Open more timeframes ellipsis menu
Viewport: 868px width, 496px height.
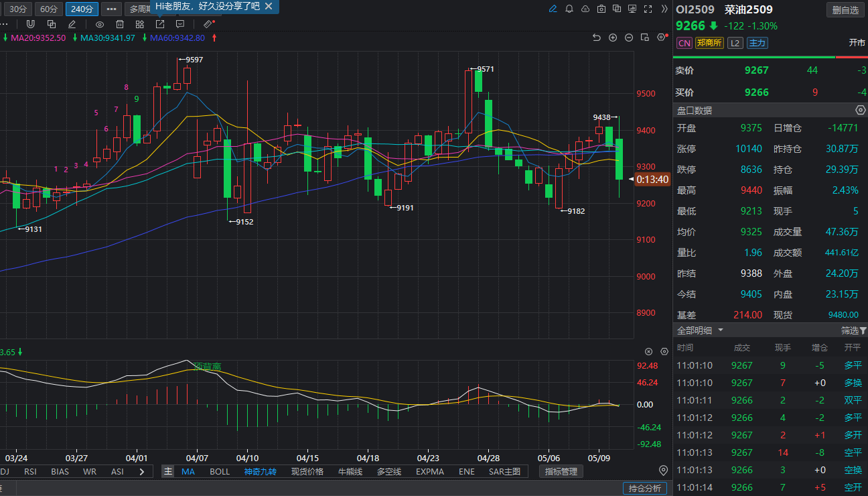[x=111, y=9]
